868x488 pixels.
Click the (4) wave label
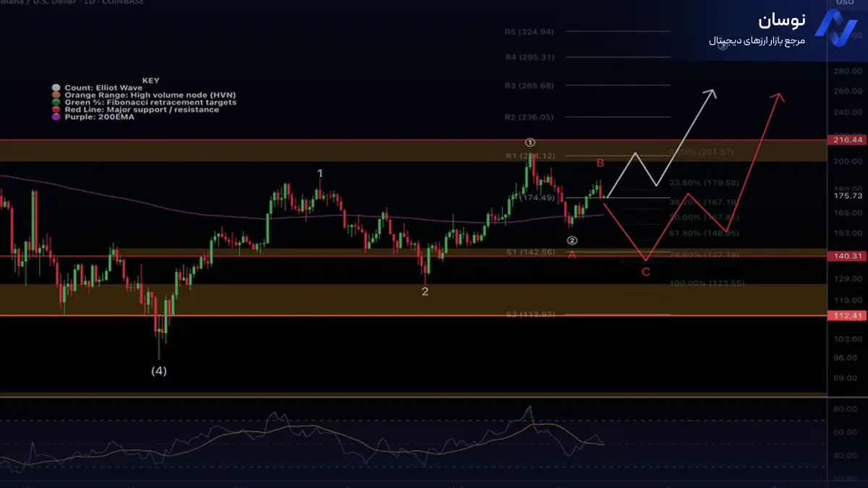(158, 371)
